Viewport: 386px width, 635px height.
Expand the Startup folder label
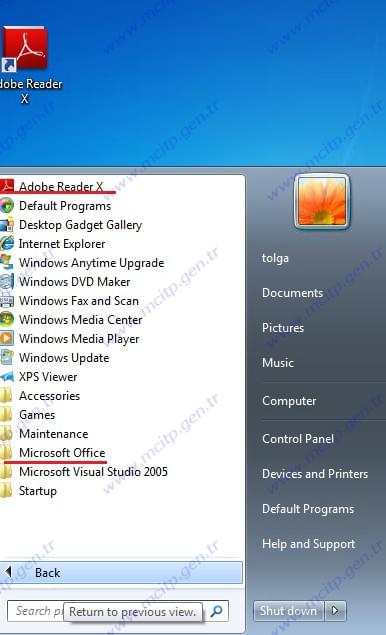point(38,491)
